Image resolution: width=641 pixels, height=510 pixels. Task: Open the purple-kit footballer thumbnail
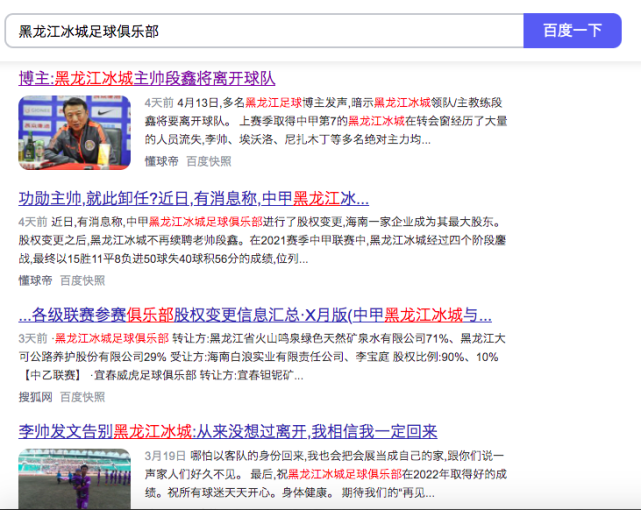[x=74, y=479]
